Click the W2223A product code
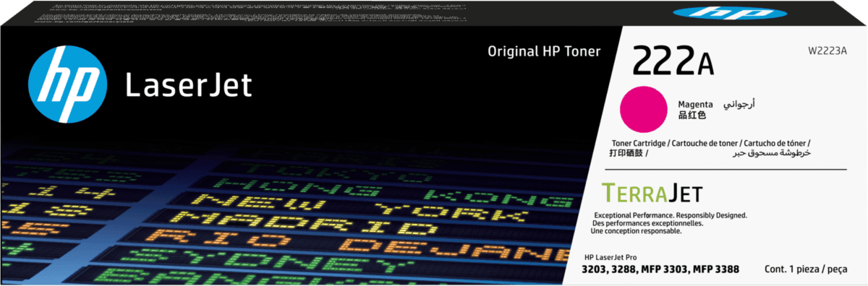Image resolution: width=868 pixels, height=286 pixels. [827, 50]
